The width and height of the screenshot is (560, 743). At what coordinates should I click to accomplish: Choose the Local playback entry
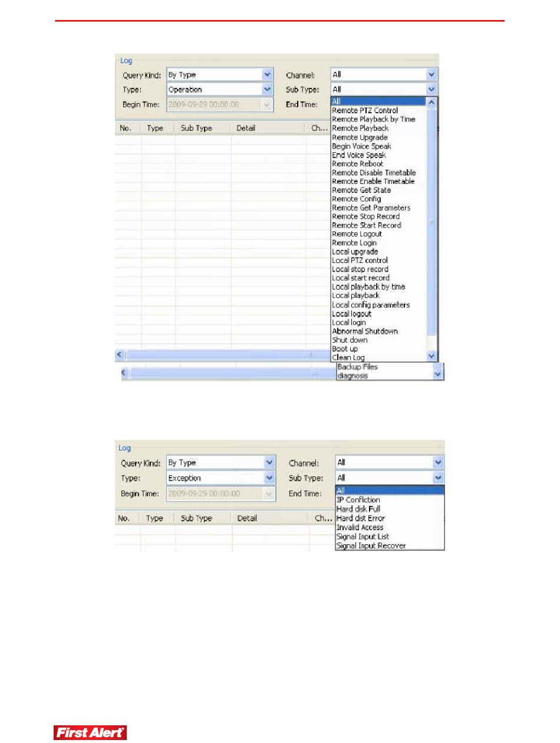pos(355,295)
